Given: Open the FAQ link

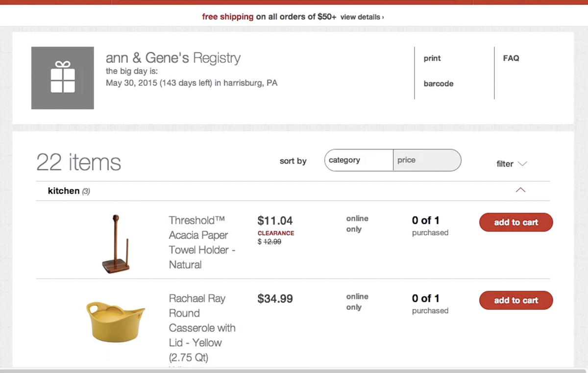Looking at the screenshot, I should [511, 58].
